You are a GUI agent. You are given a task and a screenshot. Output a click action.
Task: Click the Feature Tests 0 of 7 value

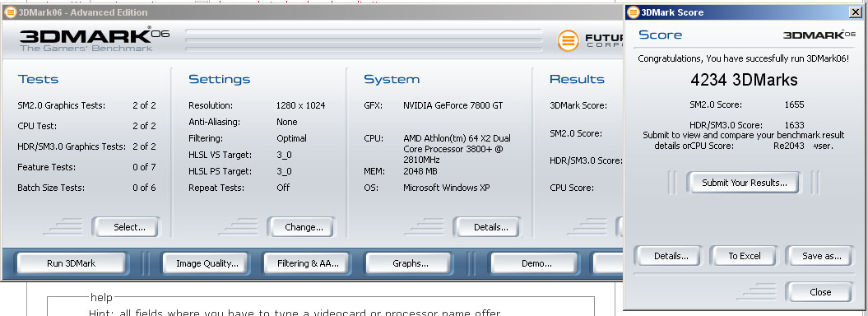point(144,167)
